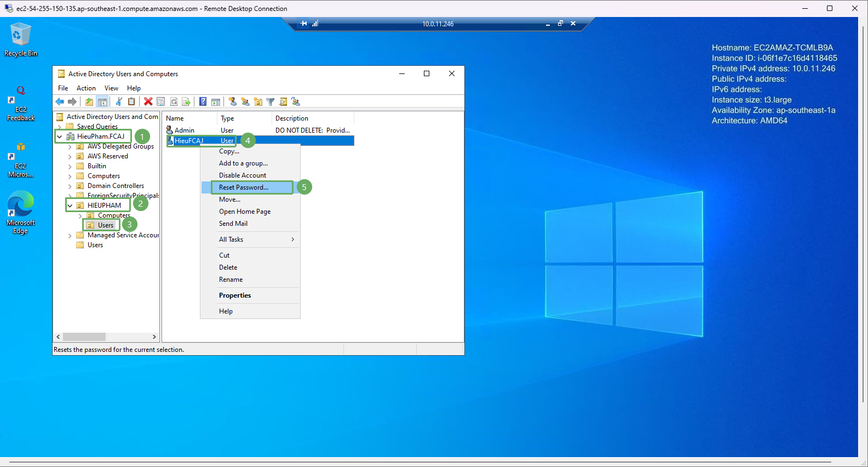Select Rename in the context menu
This screenshot has height=467, width=868.
tap(250, 280)
